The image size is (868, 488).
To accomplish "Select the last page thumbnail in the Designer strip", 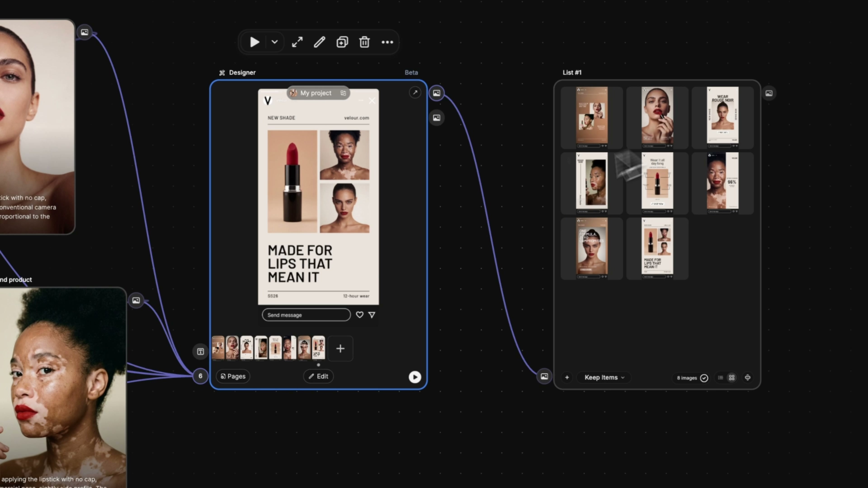I will tap(318, 348).
